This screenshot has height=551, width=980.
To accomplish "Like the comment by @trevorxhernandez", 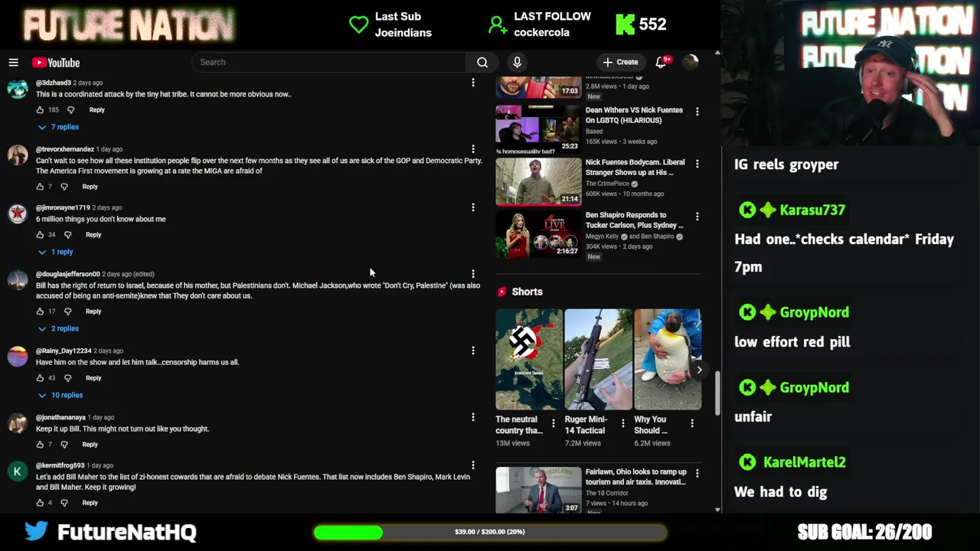I will 40,187.
